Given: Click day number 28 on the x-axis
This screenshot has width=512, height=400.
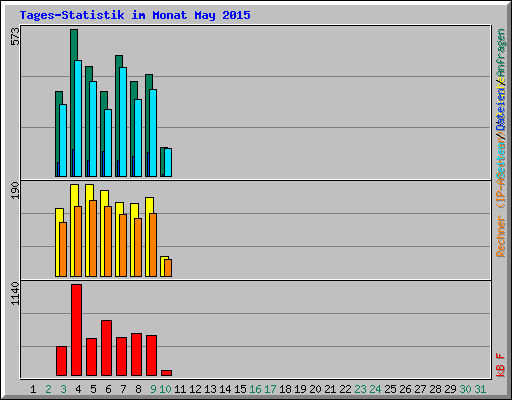Looking at the screenshot, I should pos(435,389).
